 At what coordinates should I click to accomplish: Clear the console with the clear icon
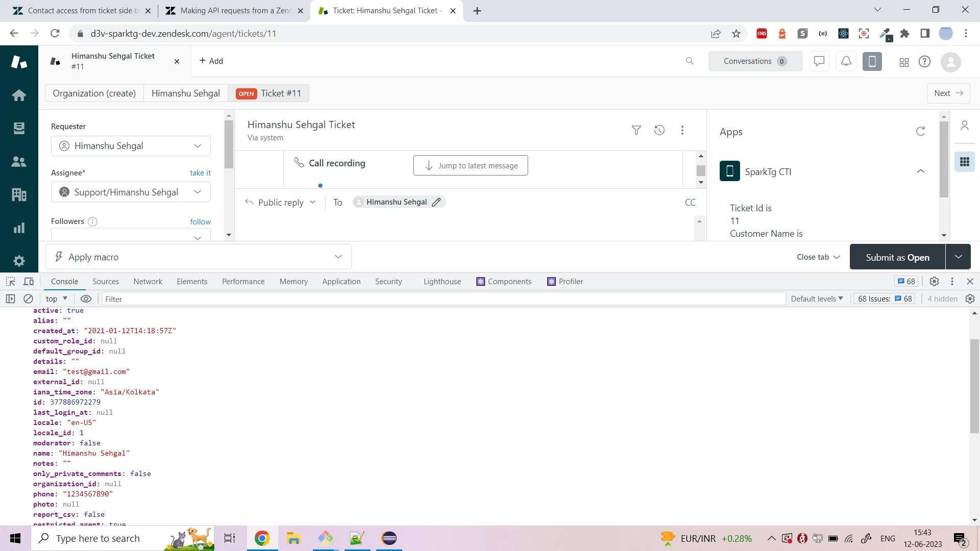[29, 299]
